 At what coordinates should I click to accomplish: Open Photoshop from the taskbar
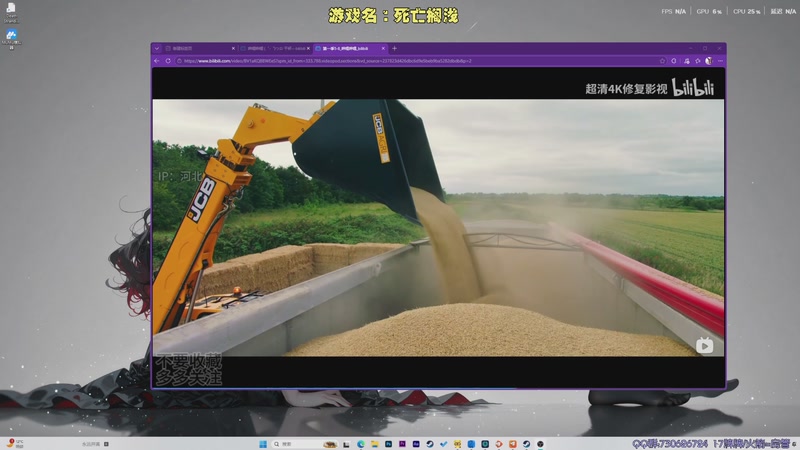pyautogui.click(x=388, y=444)
